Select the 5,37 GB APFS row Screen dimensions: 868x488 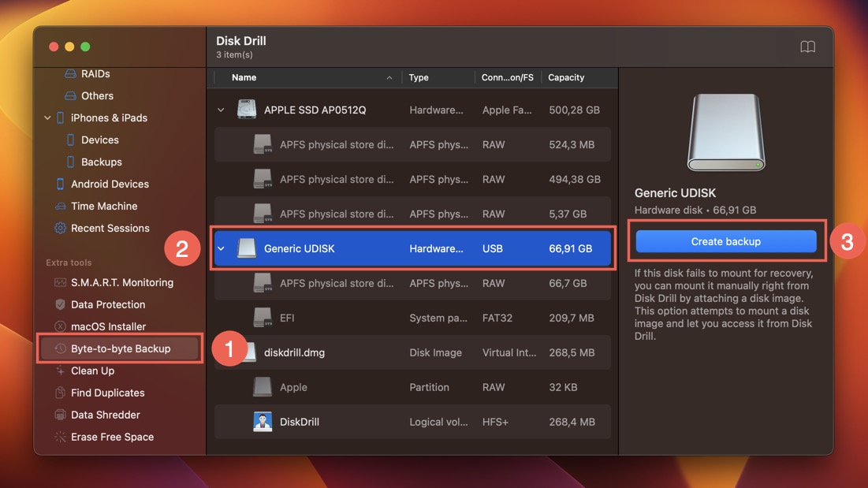[412, 214]
